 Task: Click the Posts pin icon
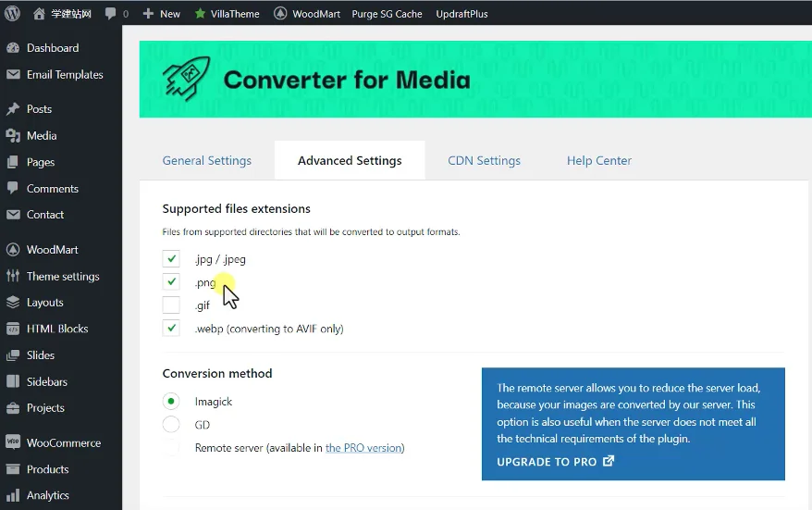click(13, 109)
